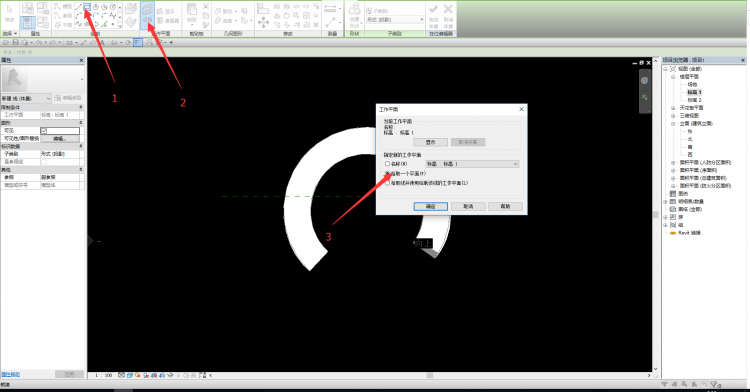
Task: Pick the Rectangle draw tool
Action: click(87, 7)
